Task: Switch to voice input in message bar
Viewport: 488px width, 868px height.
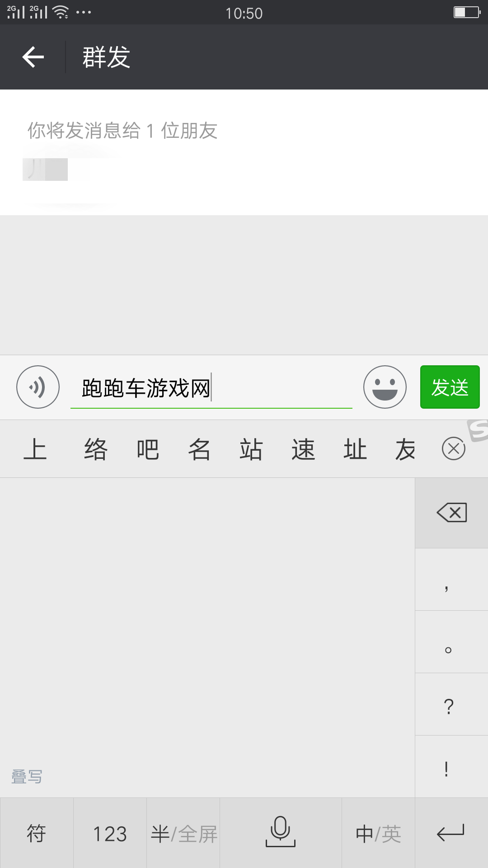Action: [38, 387]
